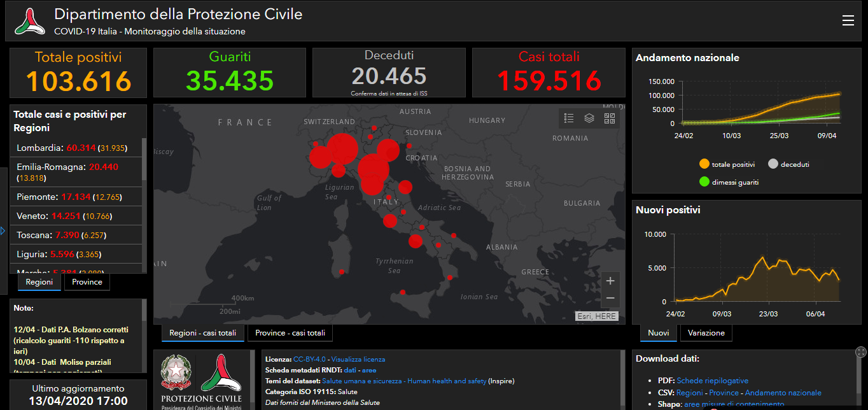Viewport: 868px width, 410px height.
Task: Download the CSV Andamento nazionale file
Action: [783, 393]
